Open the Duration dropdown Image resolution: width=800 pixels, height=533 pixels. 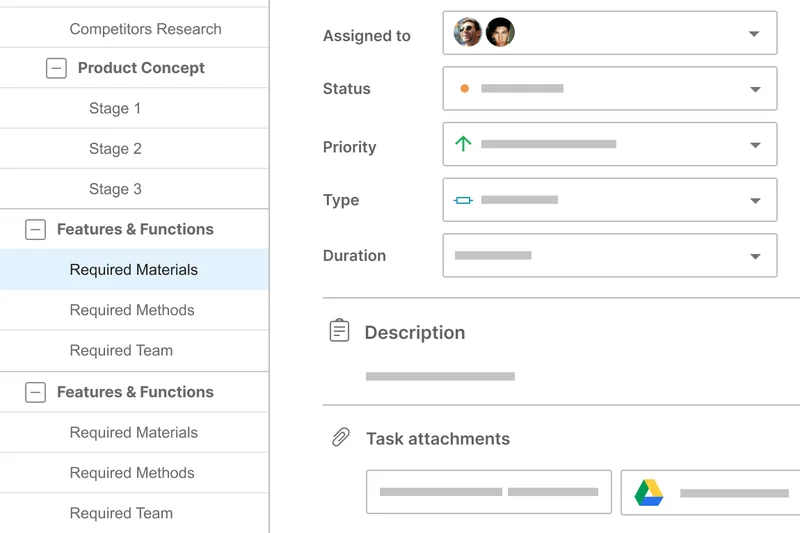pos(755,256)
